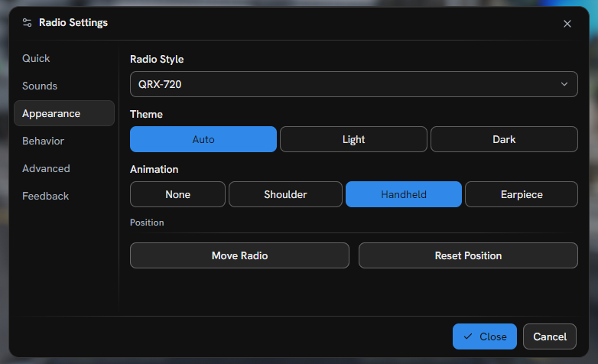Choose the Dark theme
The width and height of the screenshot is (598, 364).
(x=504, y=139)
